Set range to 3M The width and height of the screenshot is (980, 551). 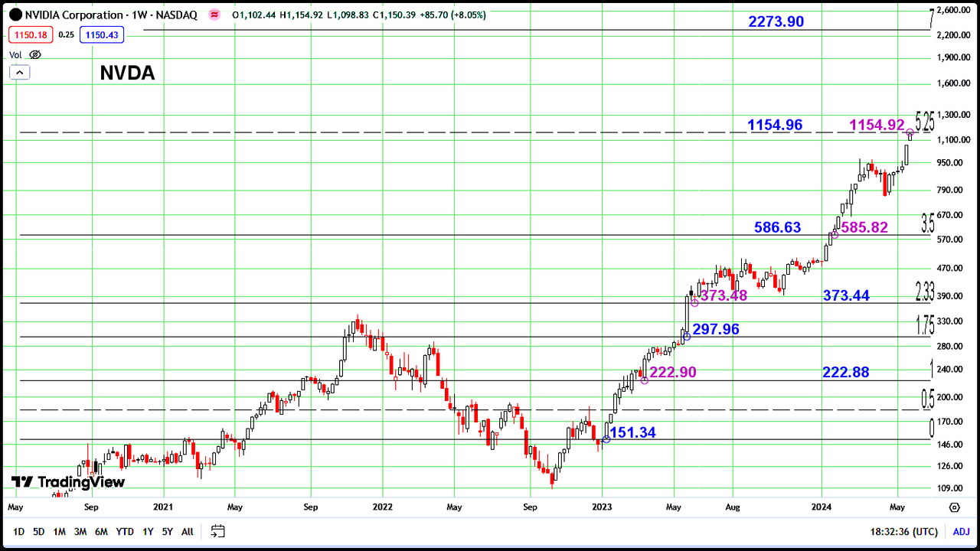(80, 531)
